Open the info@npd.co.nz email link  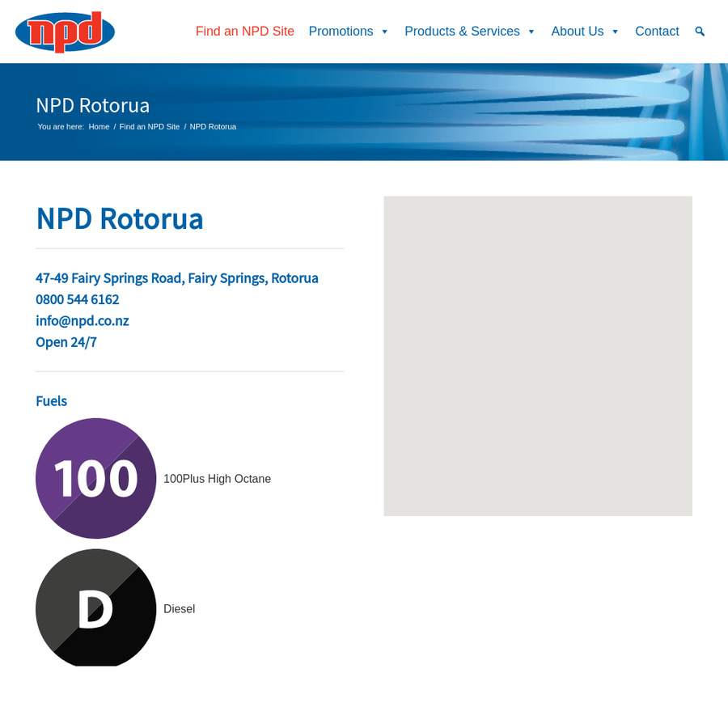click(x=82, y=320)
